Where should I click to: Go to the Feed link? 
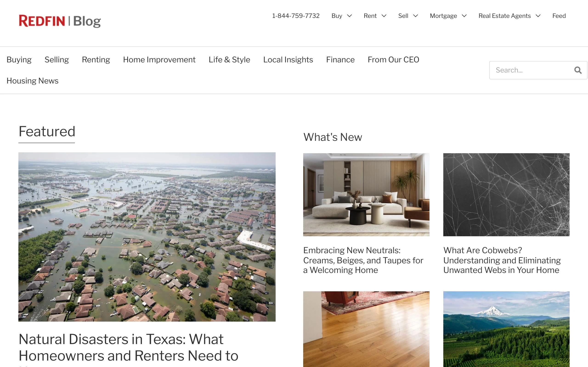coord(559,16)
